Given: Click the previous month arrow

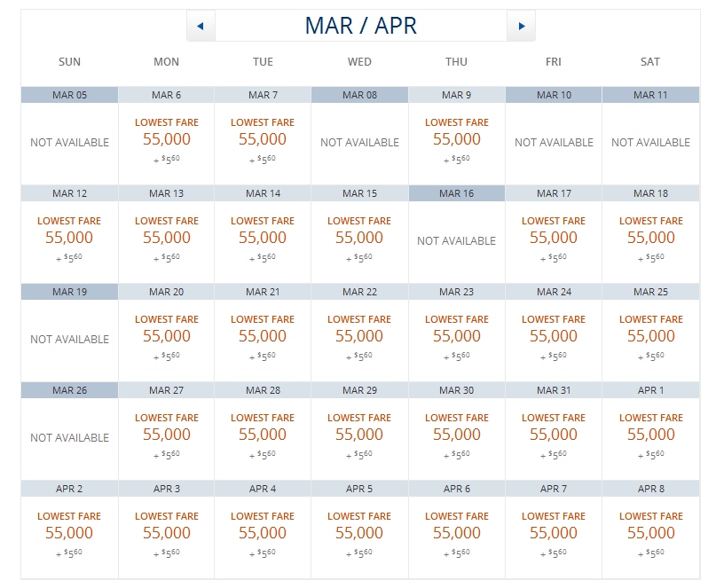Looking at the screenshot, I should click(201, 26).
